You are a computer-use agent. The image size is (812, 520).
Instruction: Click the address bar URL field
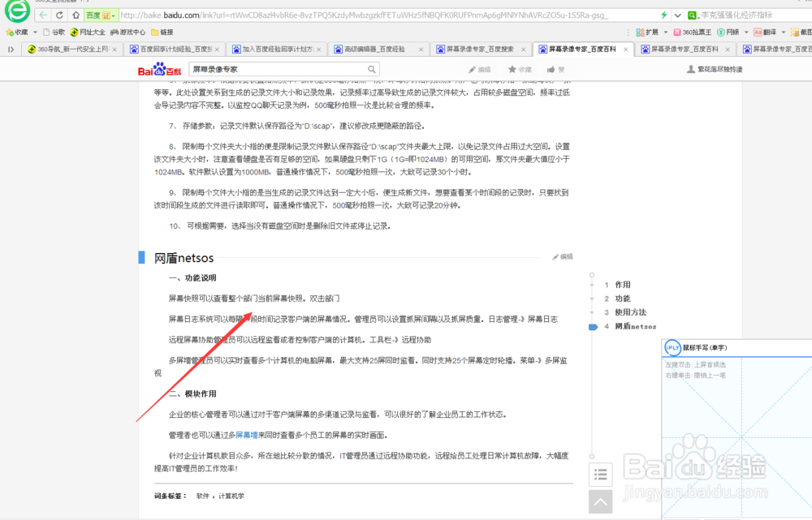pos(388,15)
